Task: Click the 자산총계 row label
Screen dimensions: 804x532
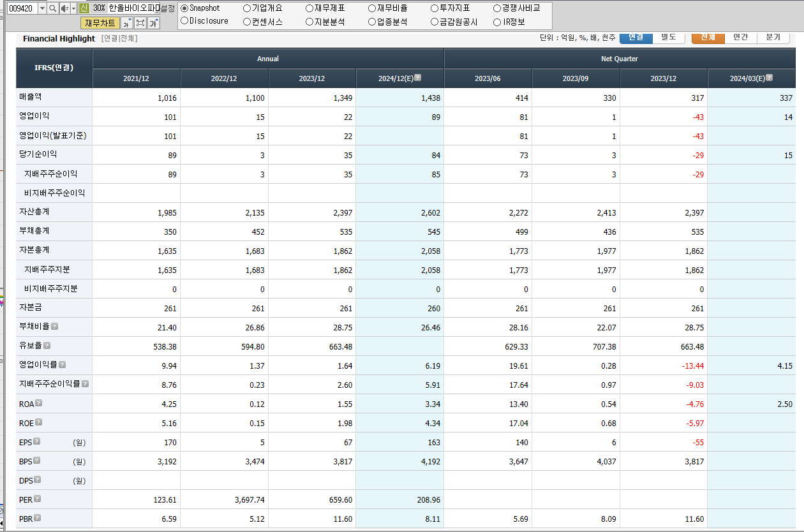Action: [34, 212]
